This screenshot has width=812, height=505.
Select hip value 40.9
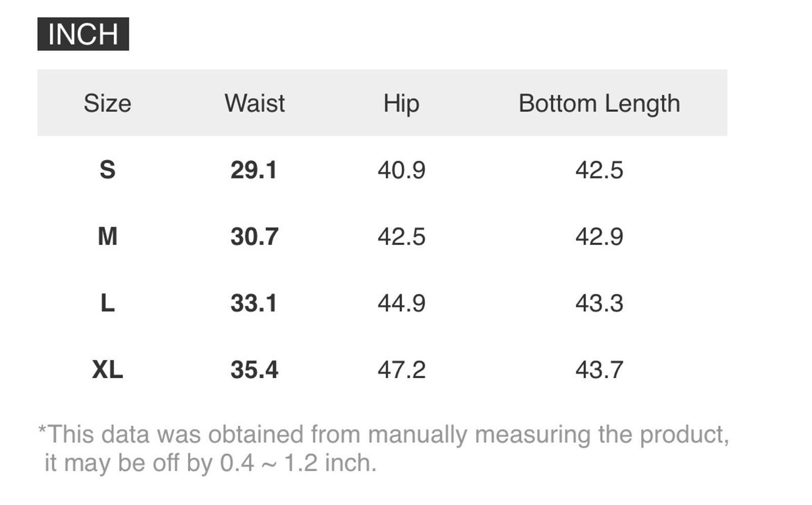click(401, 170)
